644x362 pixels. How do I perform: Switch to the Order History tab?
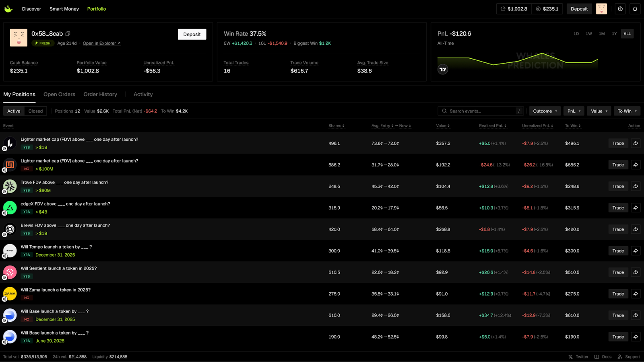[x=100, y=95]
